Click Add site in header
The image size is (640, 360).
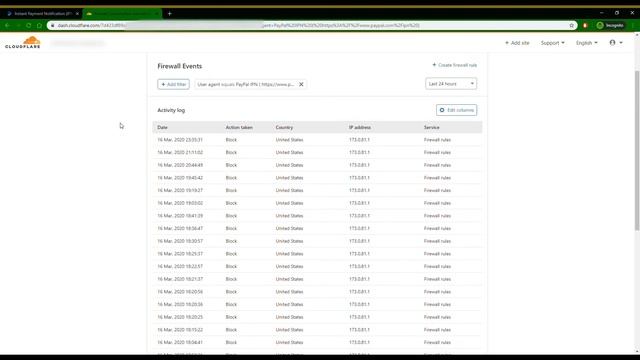click(x=517, y=43)
